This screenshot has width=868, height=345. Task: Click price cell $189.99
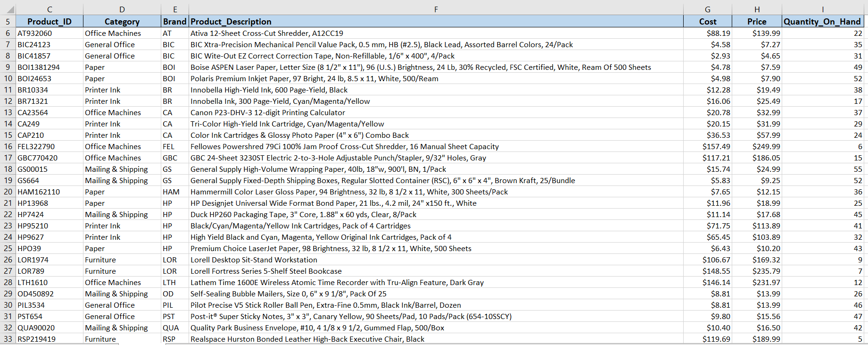point(757,339)
